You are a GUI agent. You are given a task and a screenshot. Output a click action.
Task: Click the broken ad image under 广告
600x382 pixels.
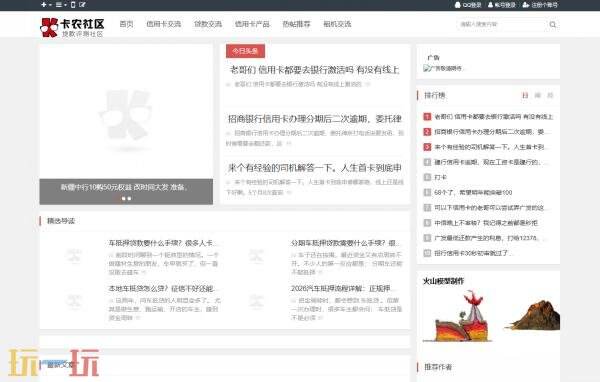pyautogui.click(x=443, y=69)
